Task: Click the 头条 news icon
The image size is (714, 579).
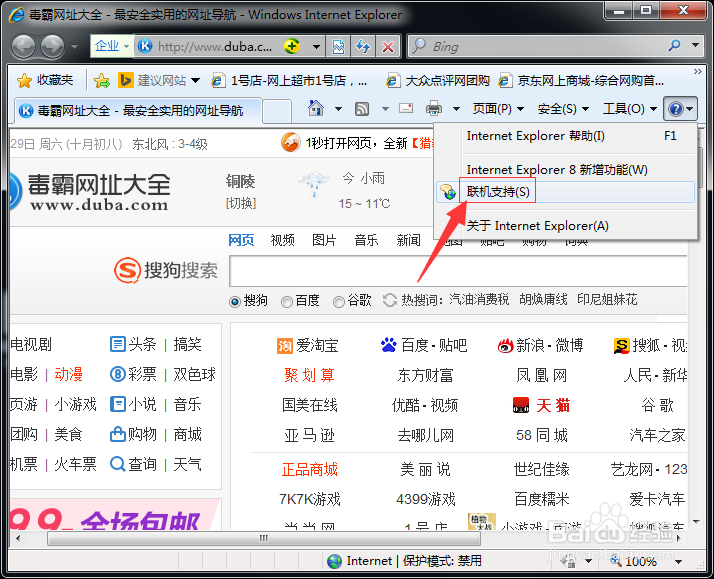Action: [x=117, y=344]
